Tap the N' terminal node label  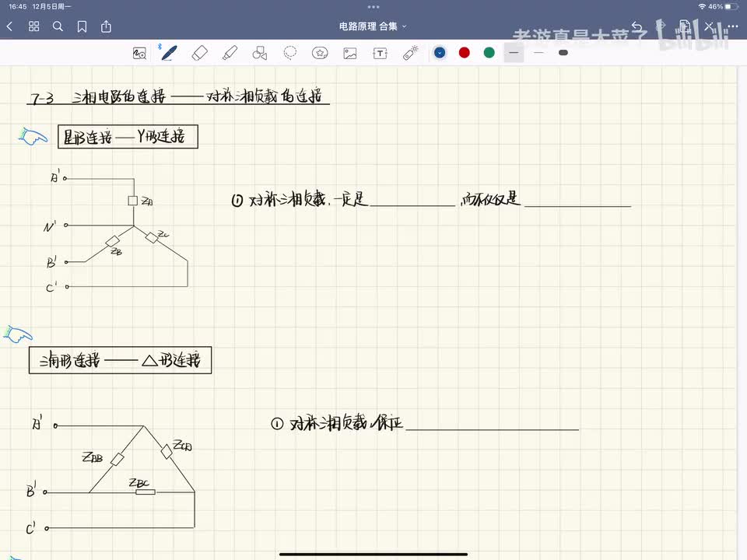[50, 226]
